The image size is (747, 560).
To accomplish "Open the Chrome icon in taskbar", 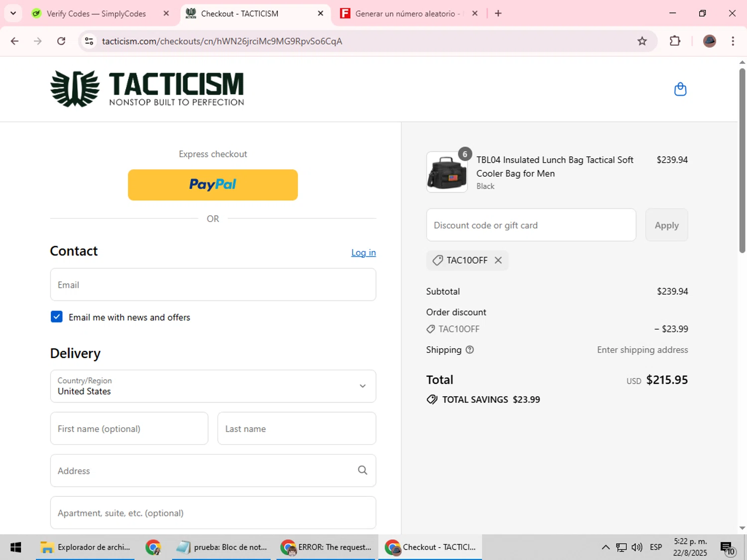I will pos(153,547).
